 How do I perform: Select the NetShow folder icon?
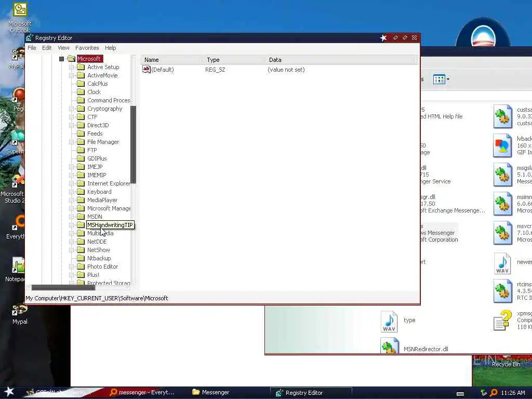click(x=81, y=250)
